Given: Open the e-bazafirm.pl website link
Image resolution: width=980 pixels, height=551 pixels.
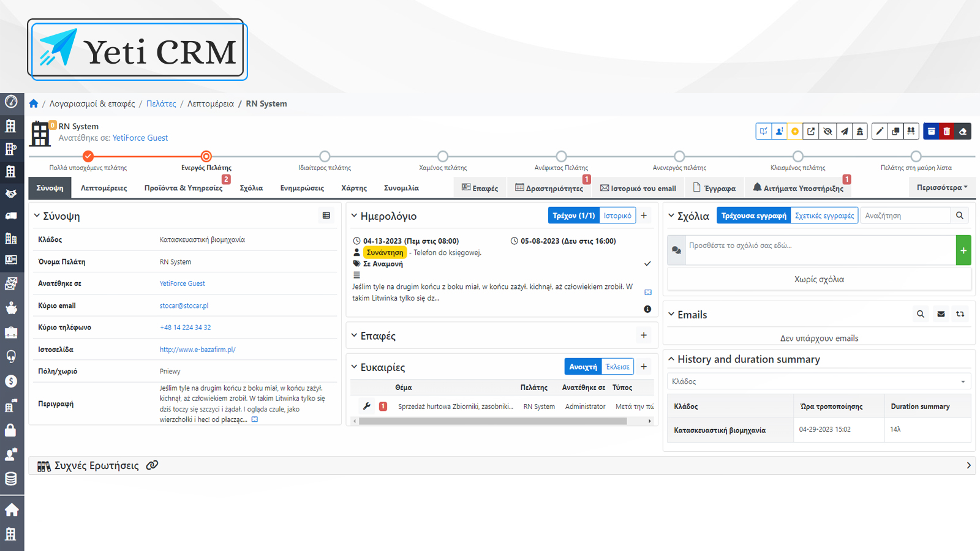Looking at the screenshot, I should [x=197, y=350].
